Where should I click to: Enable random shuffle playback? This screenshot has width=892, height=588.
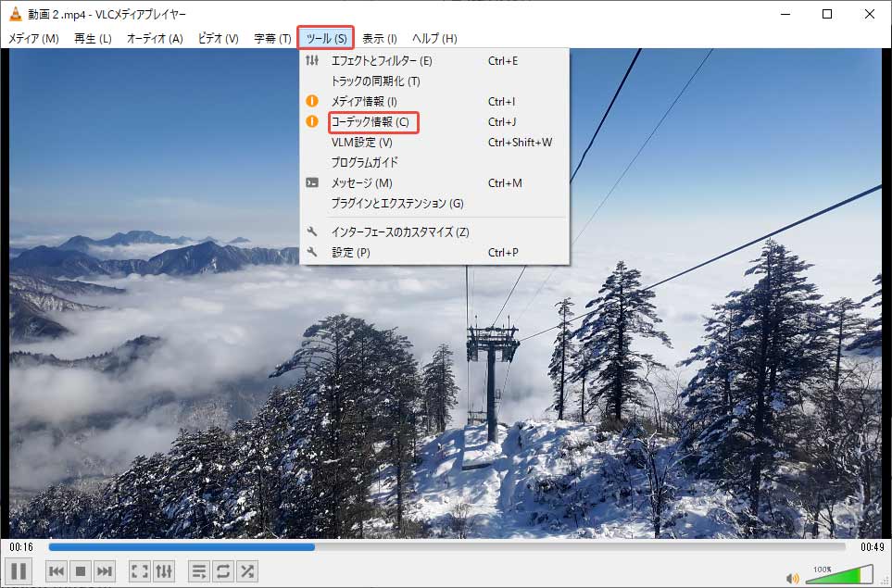[x=246, y=571]
